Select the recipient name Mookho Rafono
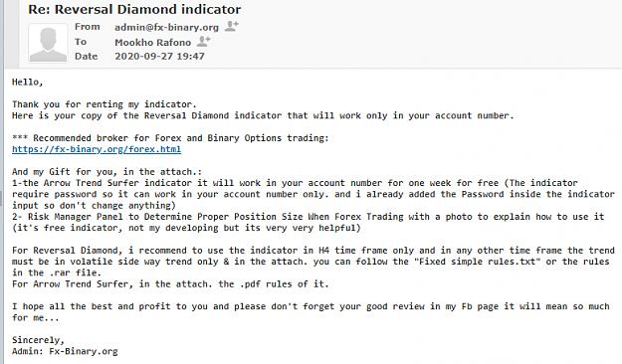The width and height of the screenshot is (622, 364). click(152, 42)
